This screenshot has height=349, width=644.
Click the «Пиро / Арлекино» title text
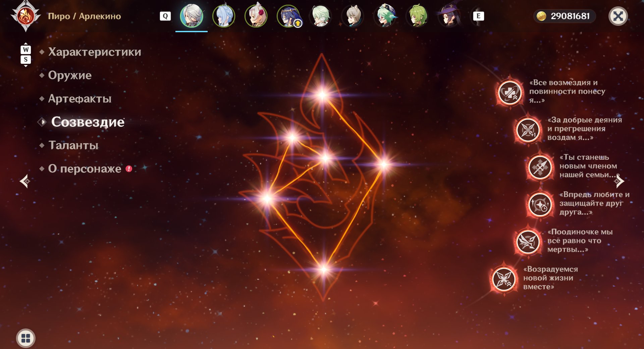85,16
